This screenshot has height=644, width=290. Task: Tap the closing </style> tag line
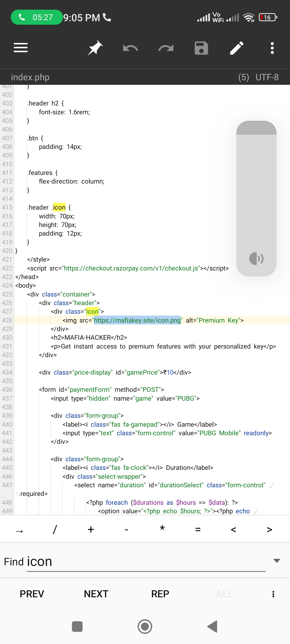point(38,259)
